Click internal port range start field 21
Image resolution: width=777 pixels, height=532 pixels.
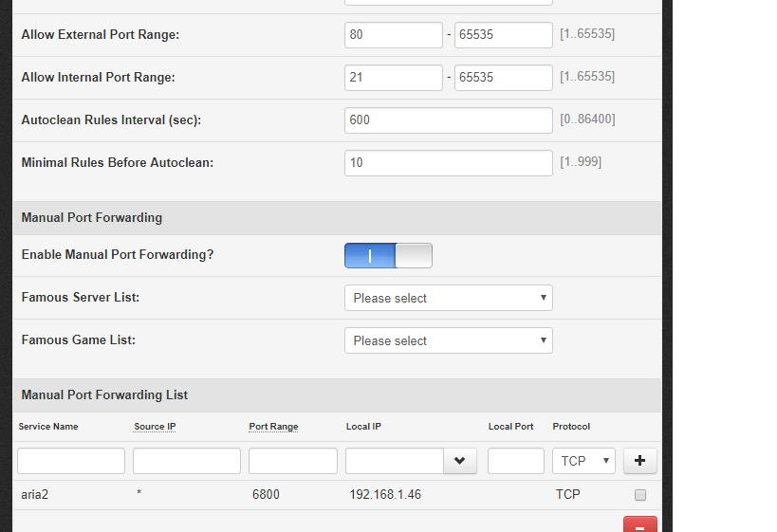pyautogui.click(x=394, y=77)
